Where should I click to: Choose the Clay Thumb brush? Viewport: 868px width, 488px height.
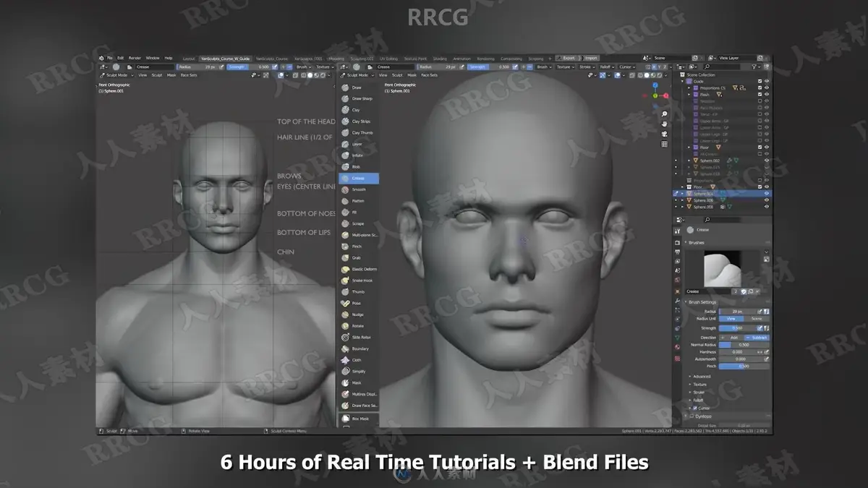pyautogui.click(x=358, y=132)
